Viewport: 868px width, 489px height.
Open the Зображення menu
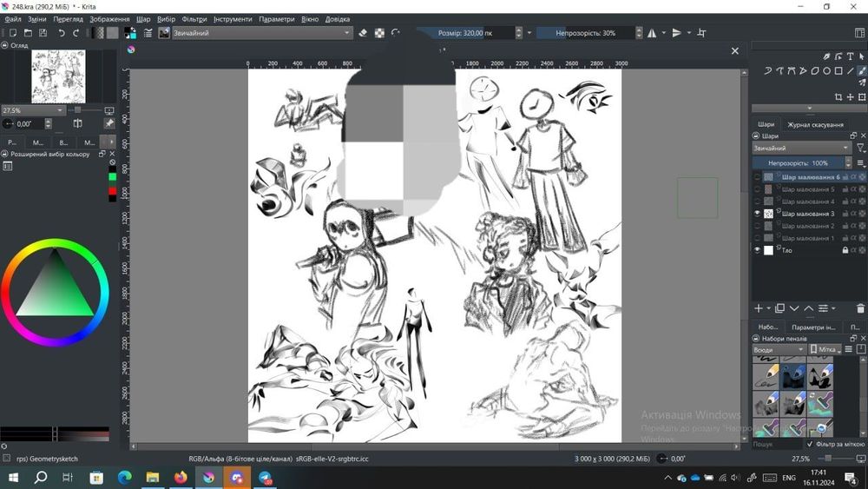[x=109, y=19]
